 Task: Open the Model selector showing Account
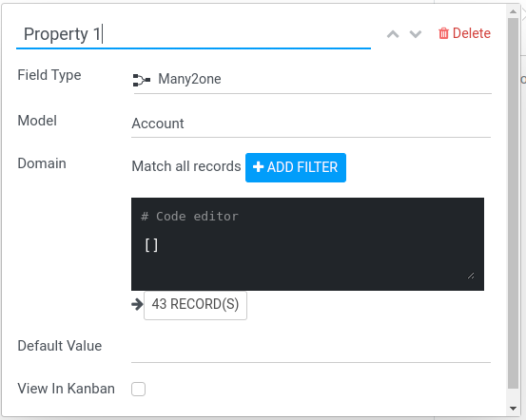(311, 124)
